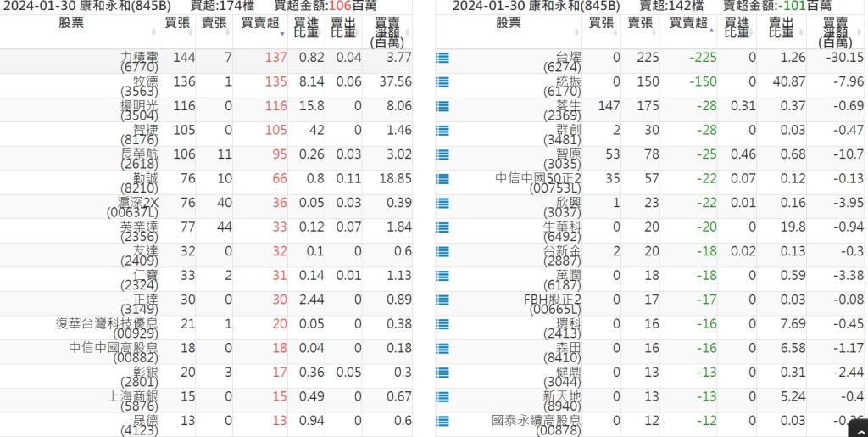Click the list icon next to 菱生 (2369)
The height and width of the screenshot is (437, 868).
coord(442,107)
